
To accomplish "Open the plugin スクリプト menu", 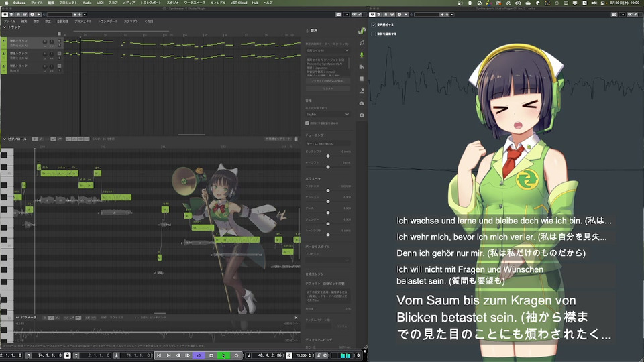I will pyautogui.click(x=131, y=21).
